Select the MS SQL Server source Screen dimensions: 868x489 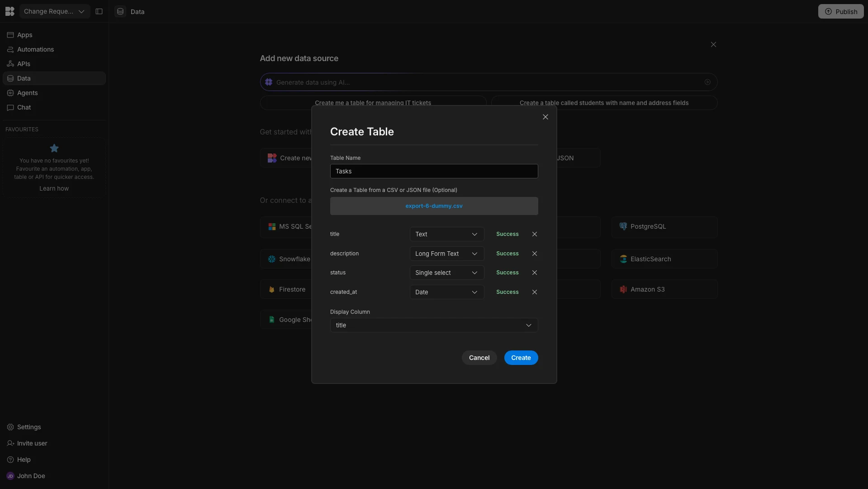coord(286,226)
